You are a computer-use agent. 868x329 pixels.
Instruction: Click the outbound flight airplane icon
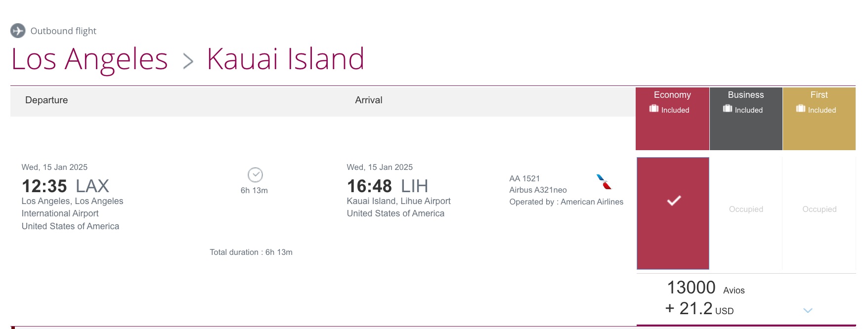pos(18,31)
